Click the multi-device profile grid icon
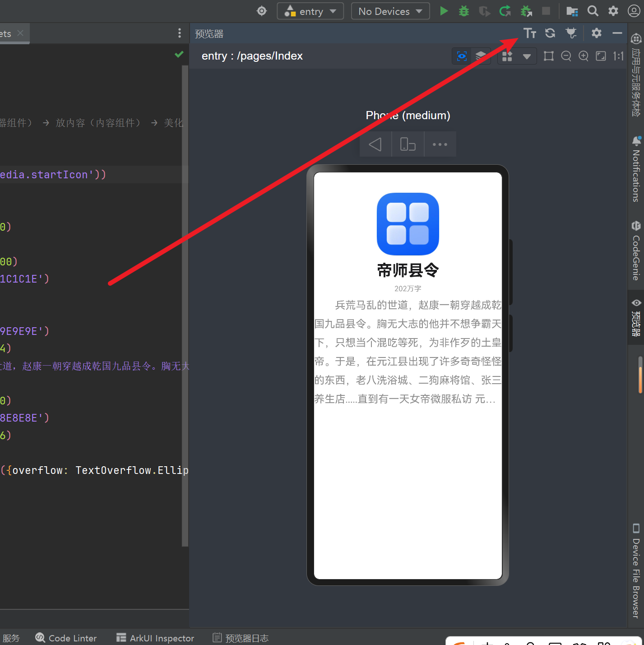 tap(507, 56)
